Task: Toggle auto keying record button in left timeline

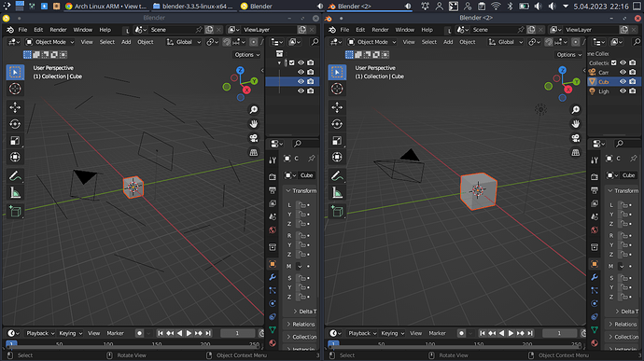Action: (x=140, y=333)
